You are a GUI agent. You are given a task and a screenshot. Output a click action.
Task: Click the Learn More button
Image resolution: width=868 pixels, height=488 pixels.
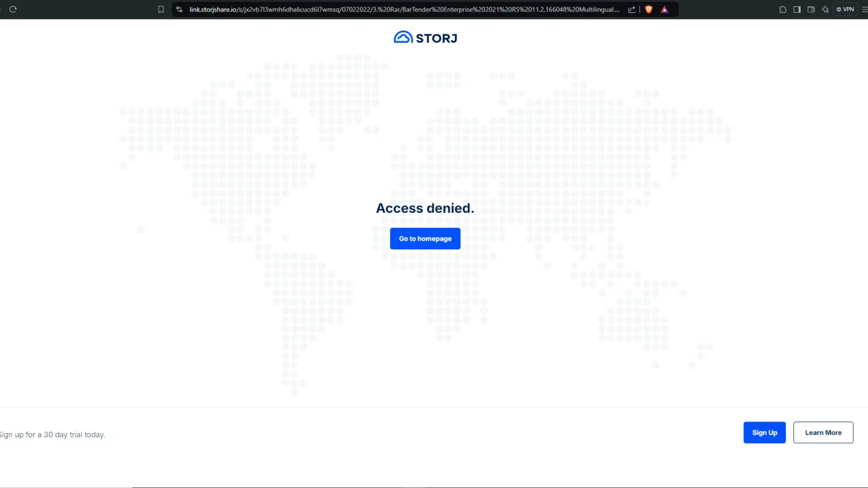[823, 432]
